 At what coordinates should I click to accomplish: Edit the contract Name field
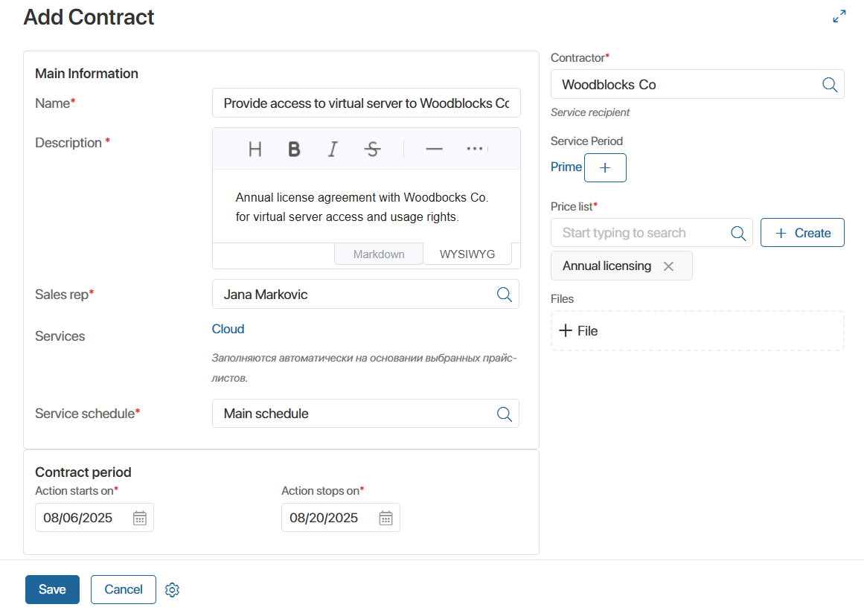tap(366, 103)
